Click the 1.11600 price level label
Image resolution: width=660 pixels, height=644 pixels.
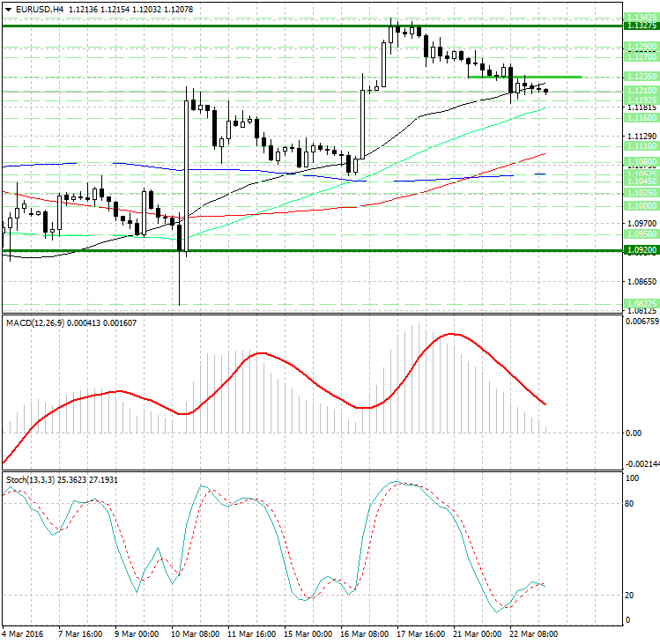tap(641, 118)
